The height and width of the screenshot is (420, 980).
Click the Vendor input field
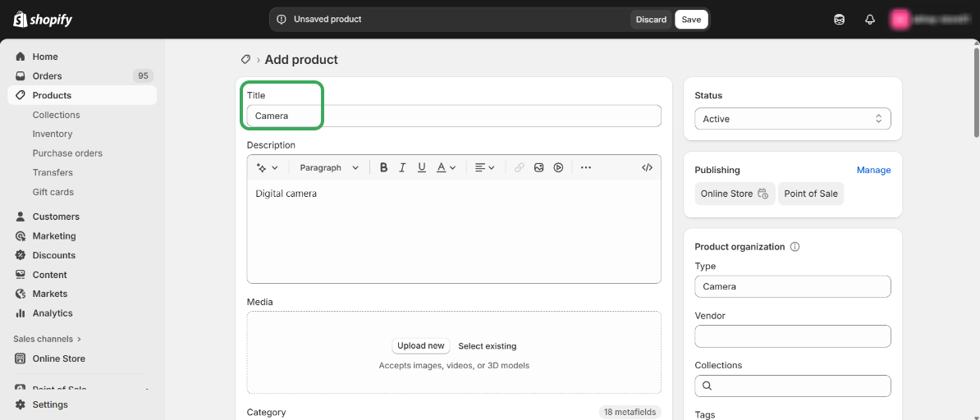pos(792,336)
